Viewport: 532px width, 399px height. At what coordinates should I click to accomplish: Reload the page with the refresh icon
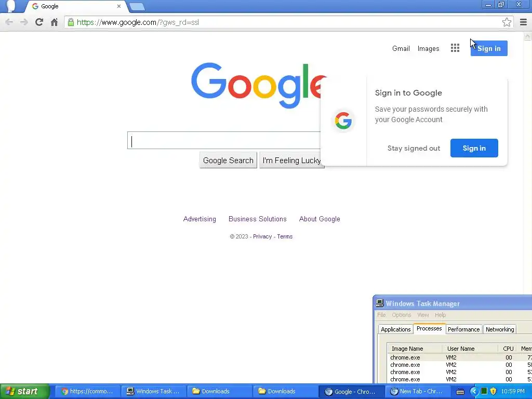pyautogui.click(x=39, y=22)
